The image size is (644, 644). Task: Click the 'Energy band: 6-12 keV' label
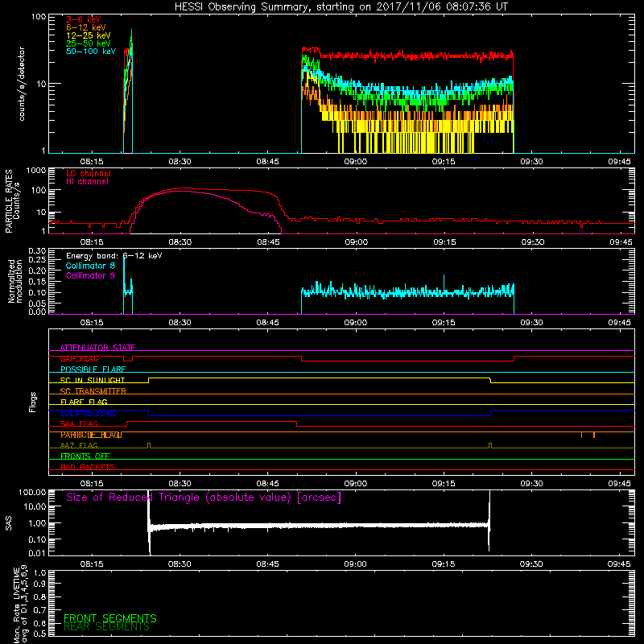click(x=114, y=256)
